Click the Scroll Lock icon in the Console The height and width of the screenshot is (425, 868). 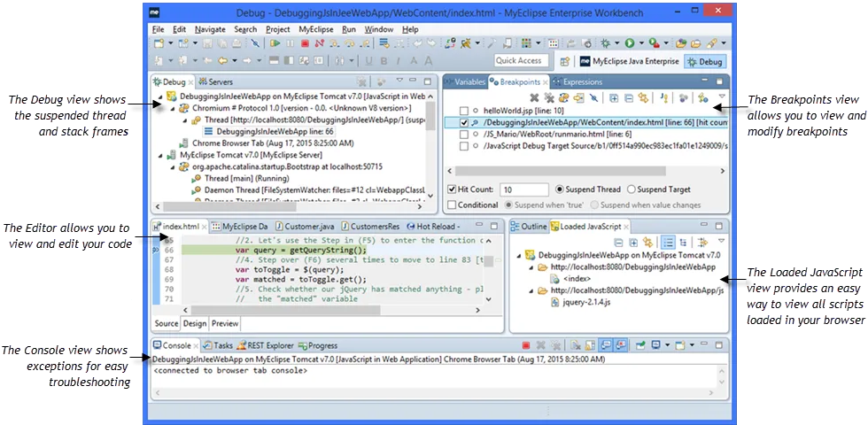[591, 345]
